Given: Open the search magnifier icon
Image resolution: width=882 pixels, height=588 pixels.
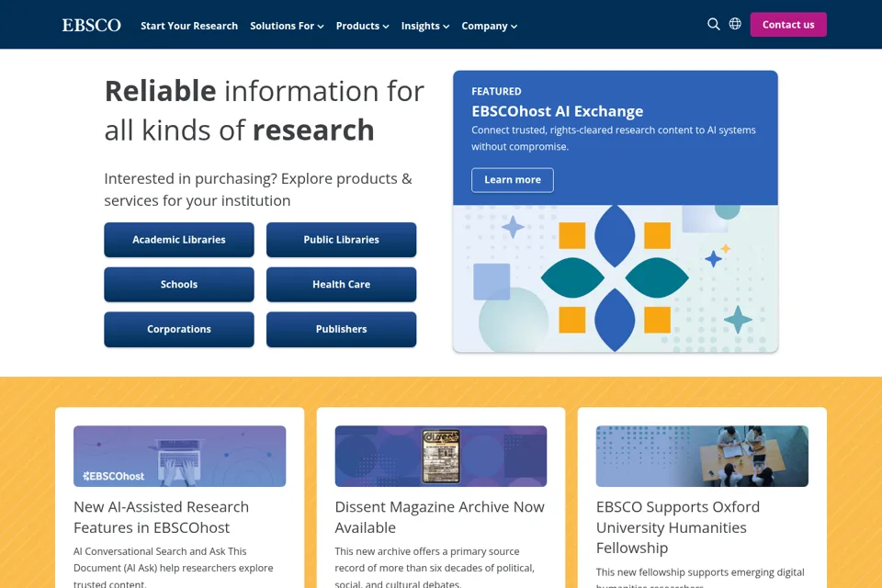Looking at the screenshot, I should tap(713, 24).
